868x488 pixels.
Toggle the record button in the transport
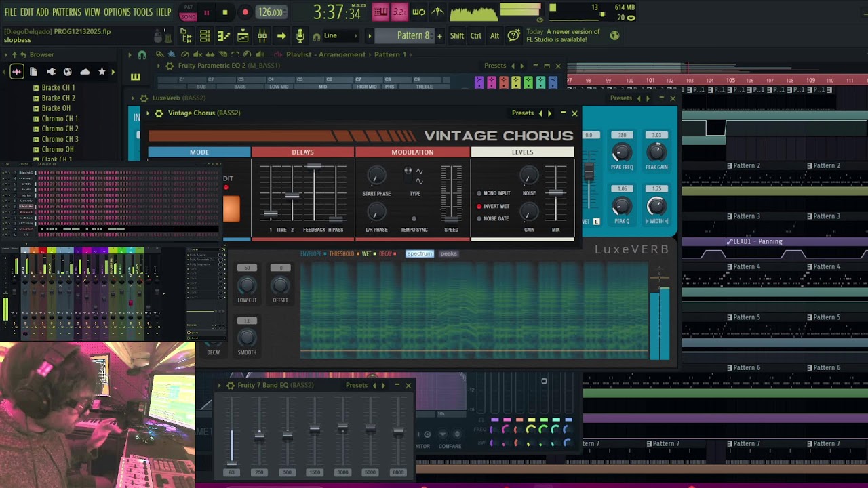[x=245, y=12]
